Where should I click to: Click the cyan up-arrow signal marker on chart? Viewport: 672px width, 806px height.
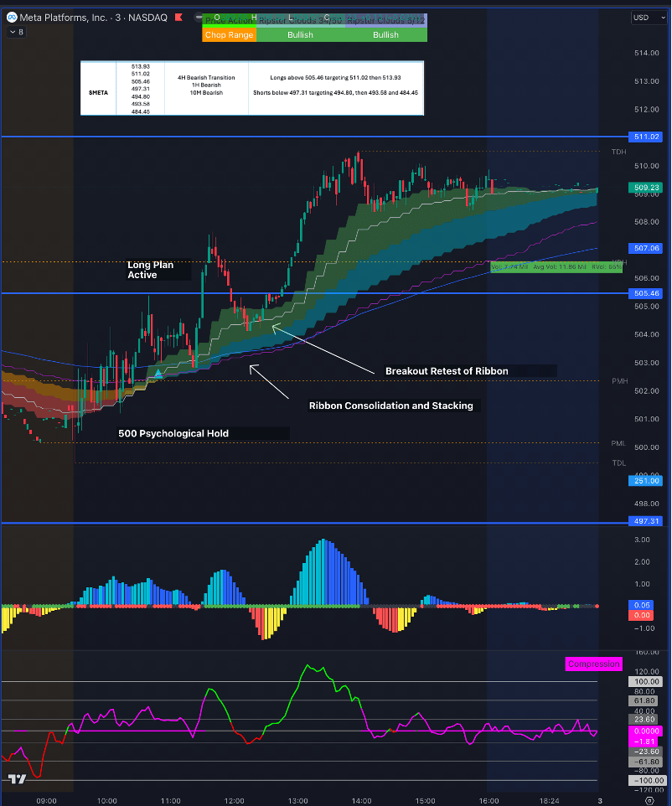click(x=158, y=373)
